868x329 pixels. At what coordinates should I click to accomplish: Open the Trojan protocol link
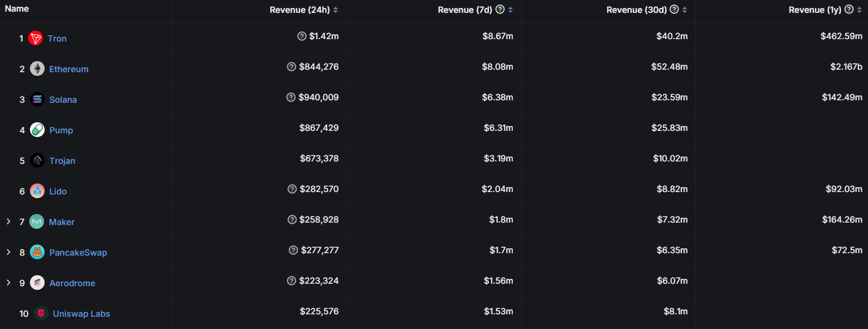pos(62,161)
